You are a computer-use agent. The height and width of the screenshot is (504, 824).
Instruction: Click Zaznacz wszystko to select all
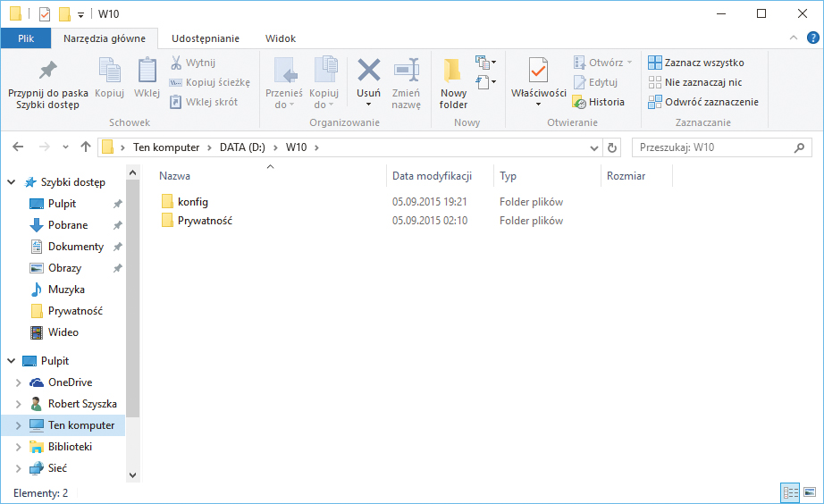(x=695, y=63)
